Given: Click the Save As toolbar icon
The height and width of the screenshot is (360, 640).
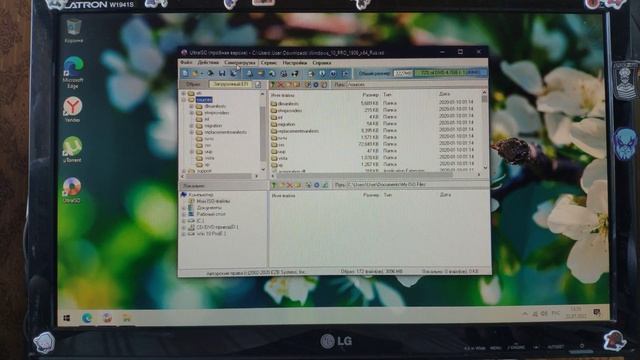Looking at the screenshot, I should tap(234, 73).
